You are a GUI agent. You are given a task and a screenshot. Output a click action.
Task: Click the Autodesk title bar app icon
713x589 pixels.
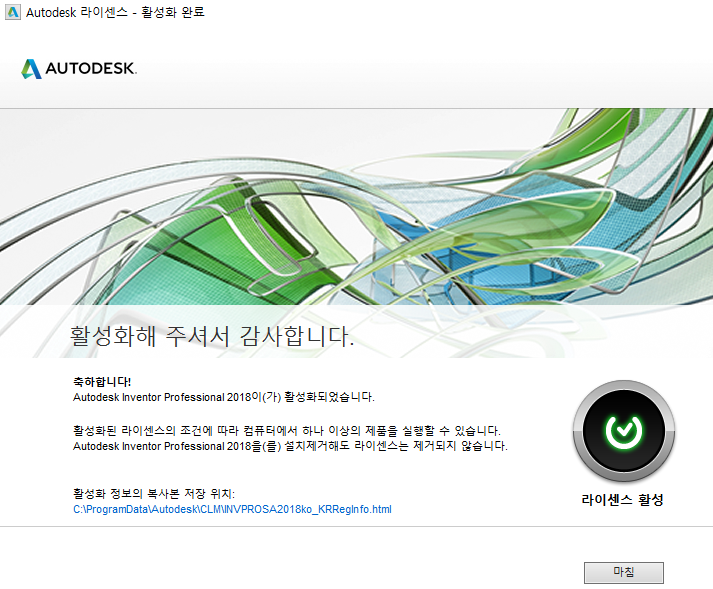[13, 12]
